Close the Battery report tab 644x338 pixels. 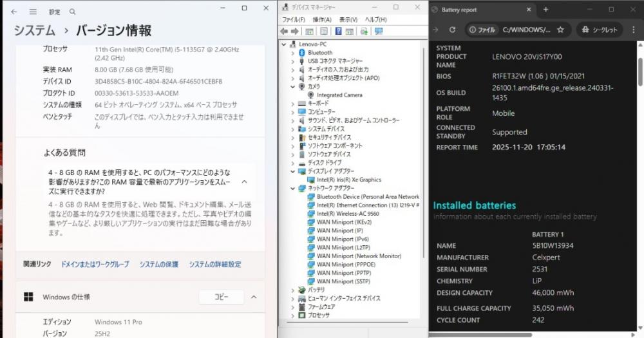point(529,10)
